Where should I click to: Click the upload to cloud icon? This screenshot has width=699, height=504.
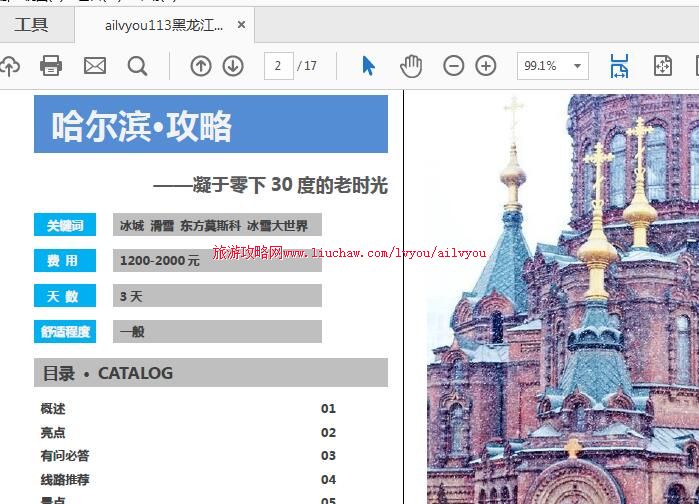pyautogui.click(x=8, y=66)
